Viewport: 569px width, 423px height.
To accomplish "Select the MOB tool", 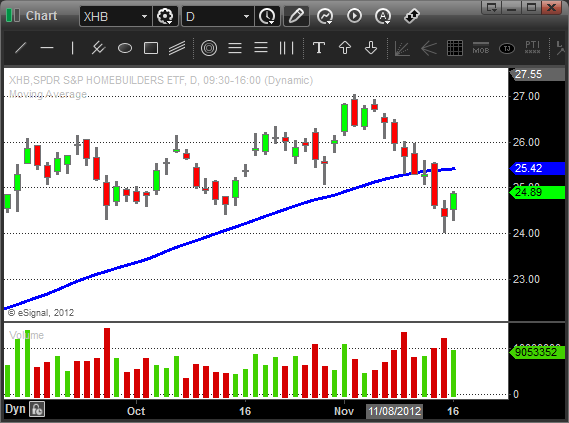I will click(x=481, y=48).
